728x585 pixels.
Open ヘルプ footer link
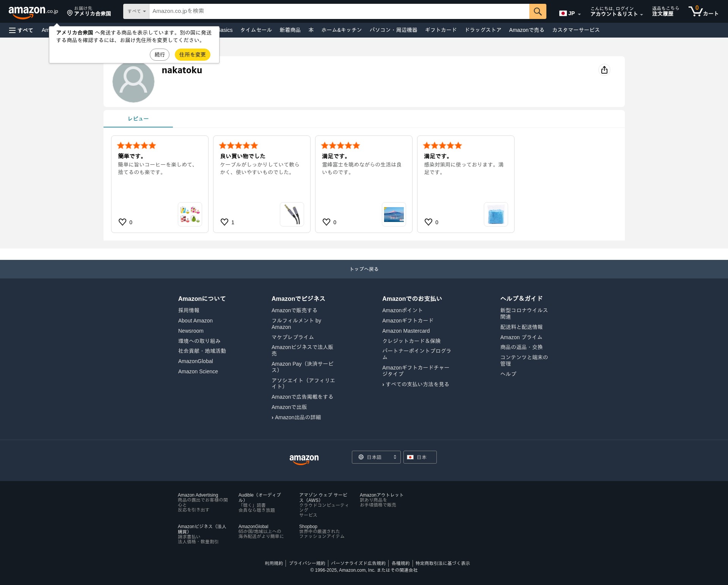[508, 374]
